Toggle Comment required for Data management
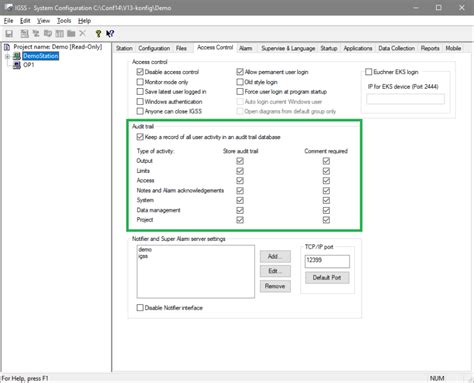This screenshot has width=474, height=383. point(326,210)
